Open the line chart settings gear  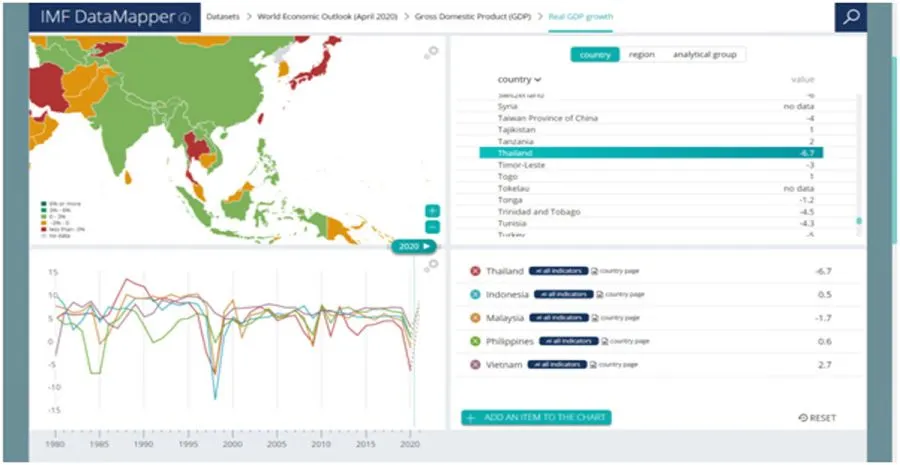click(x=432, y=265)
